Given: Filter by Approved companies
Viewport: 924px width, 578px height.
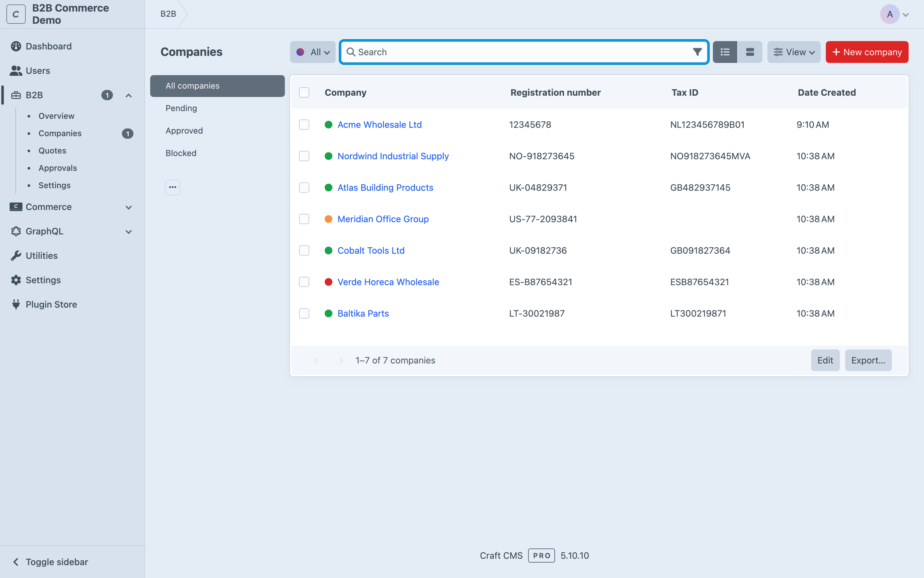Looking at the screenshot, I should 217,131.
